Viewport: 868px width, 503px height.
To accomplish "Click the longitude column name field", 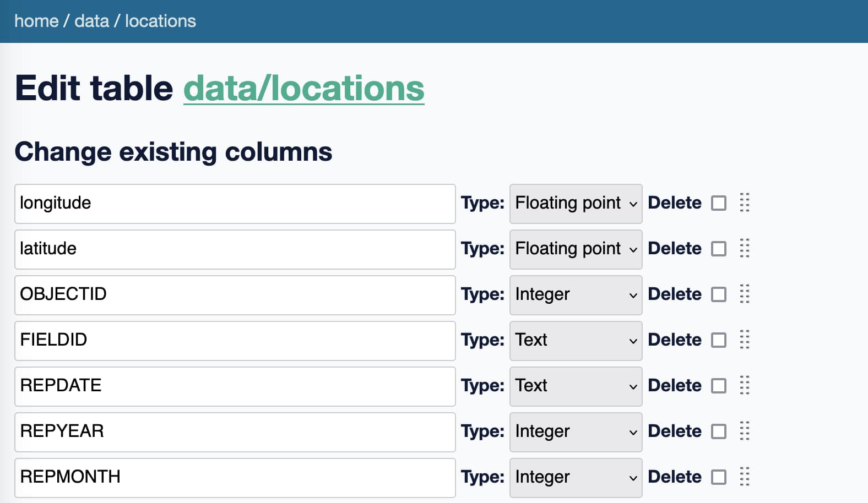I will click(235, 204).
